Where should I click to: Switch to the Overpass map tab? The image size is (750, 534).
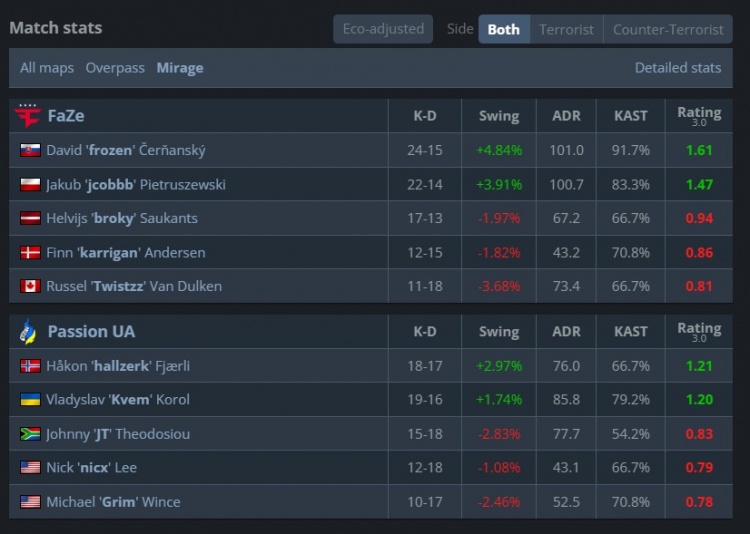click(115, 68)
